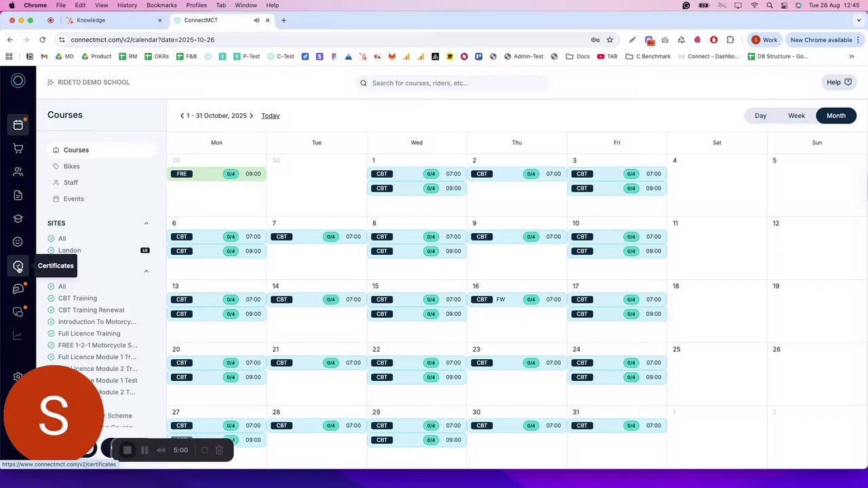
Task: Toggle the Full Licence Training filter
Action: pyautogui.click(x=51, y=333)
